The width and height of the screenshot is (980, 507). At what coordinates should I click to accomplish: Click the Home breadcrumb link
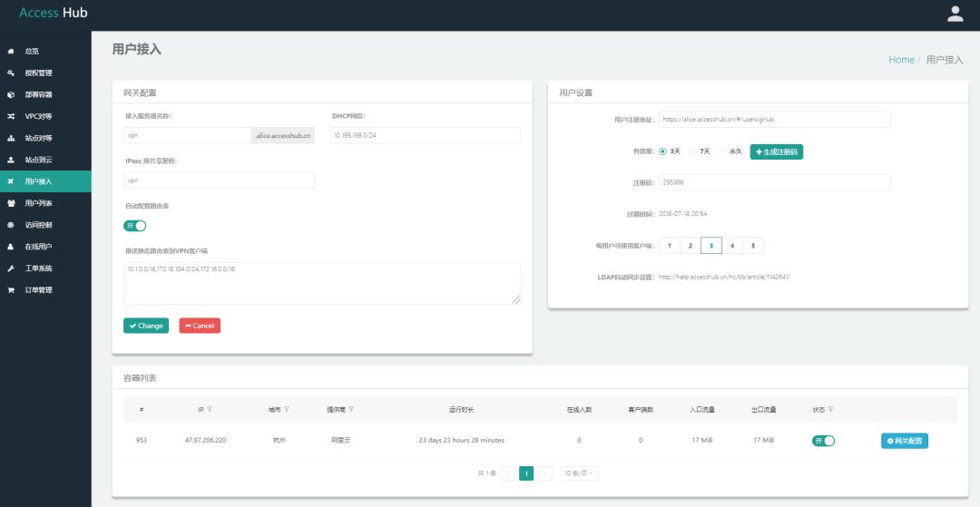(901, 60)
